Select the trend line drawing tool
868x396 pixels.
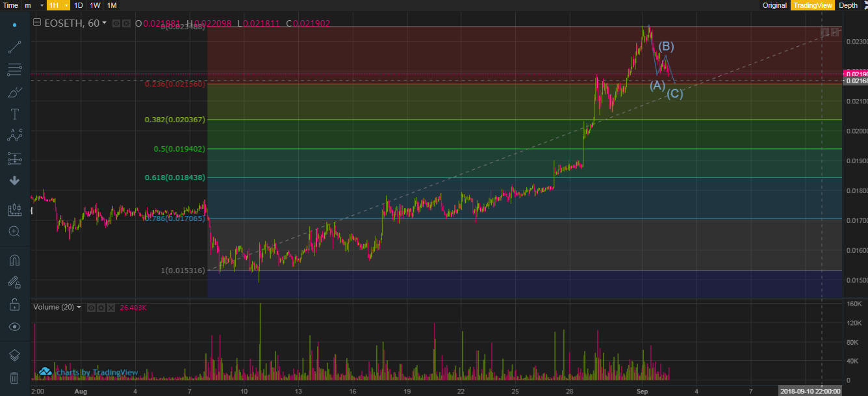14,47
